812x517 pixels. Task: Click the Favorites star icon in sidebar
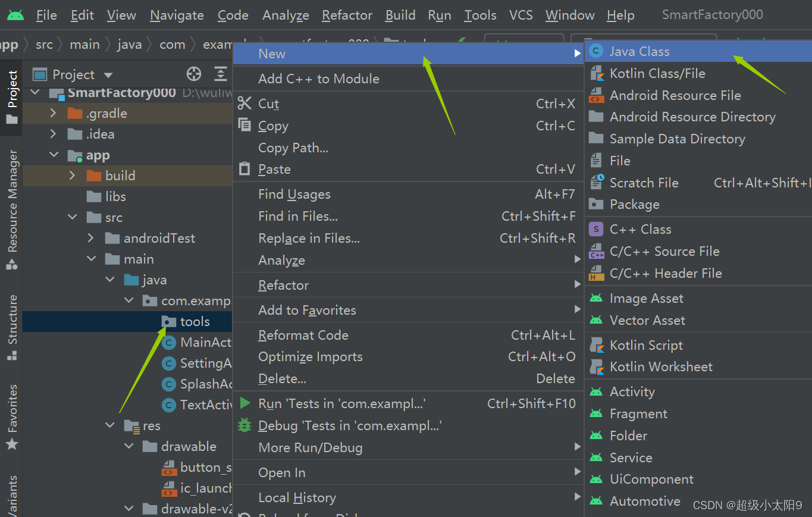tap(12, 444)
